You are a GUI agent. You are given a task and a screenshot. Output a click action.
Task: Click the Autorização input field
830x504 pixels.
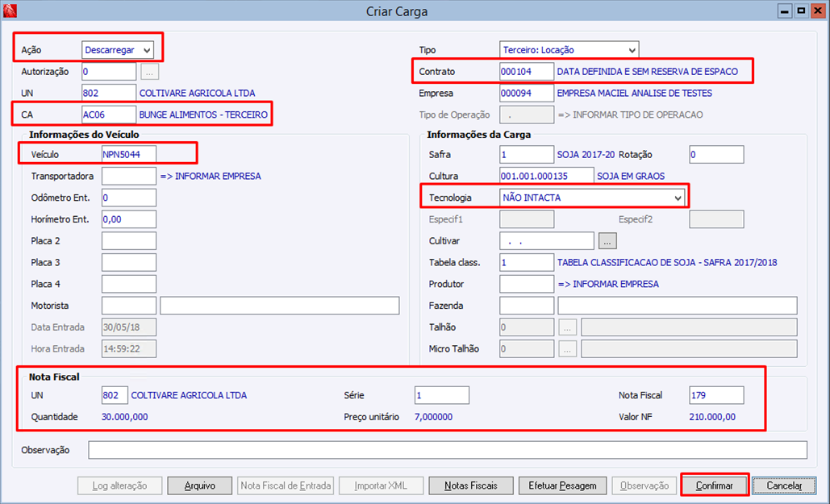point(109,72)
